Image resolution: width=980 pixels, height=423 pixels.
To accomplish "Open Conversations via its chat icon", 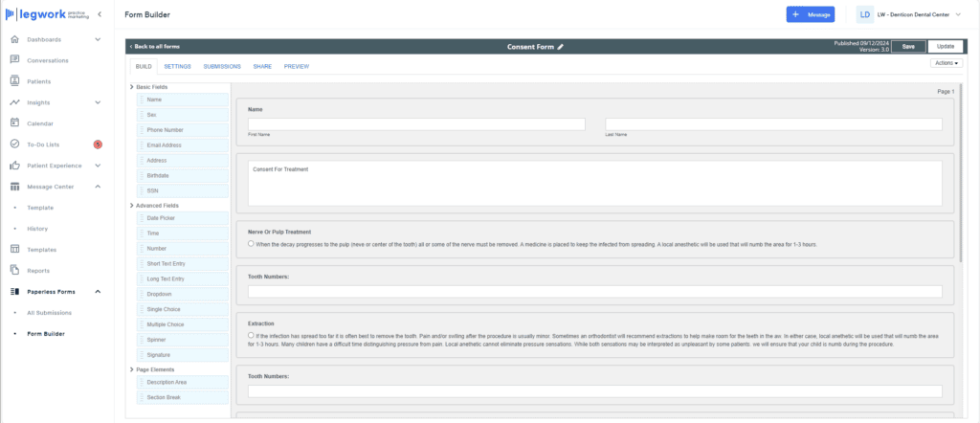I will (14, 60).
